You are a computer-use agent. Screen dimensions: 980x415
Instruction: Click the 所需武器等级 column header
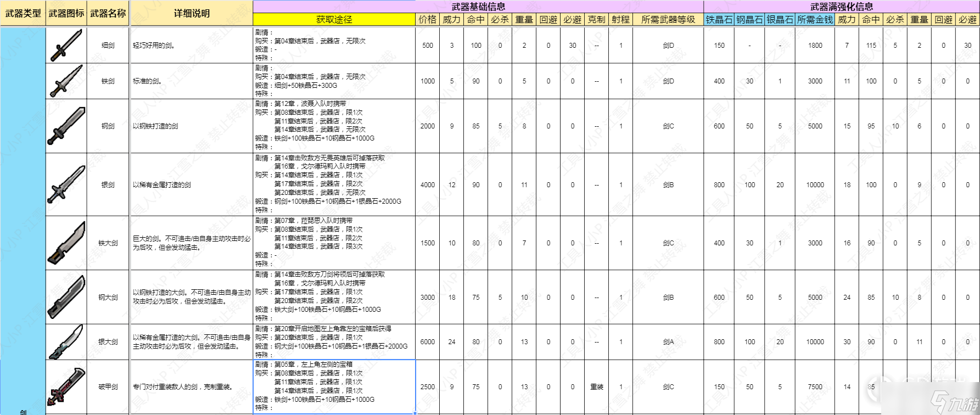tap(668, 19)
